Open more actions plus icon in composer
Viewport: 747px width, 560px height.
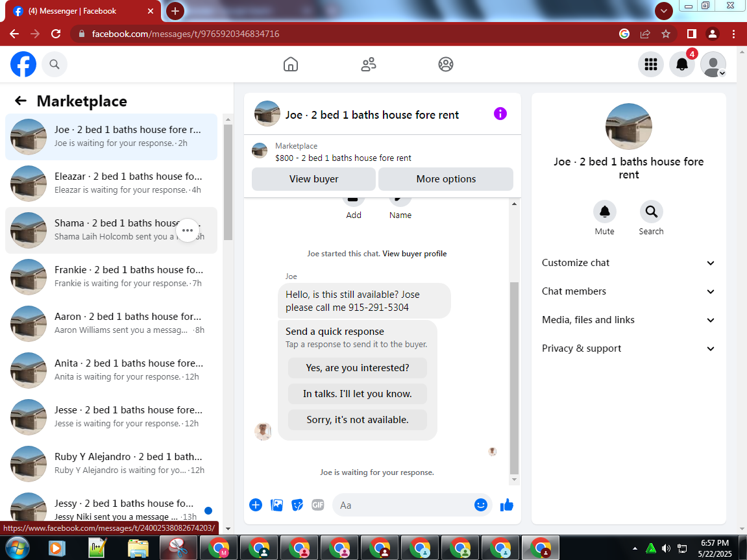(256, 505)
